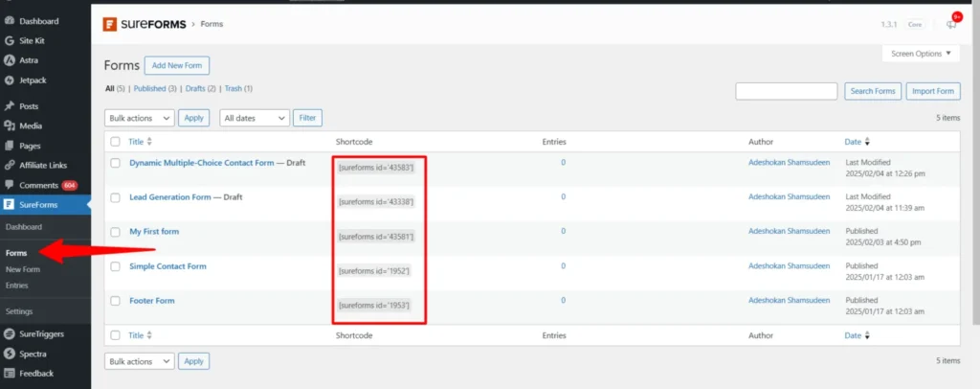Click the sort arrows beside the bottom Title header
The image size is (980, 389).
pos(149,335)
